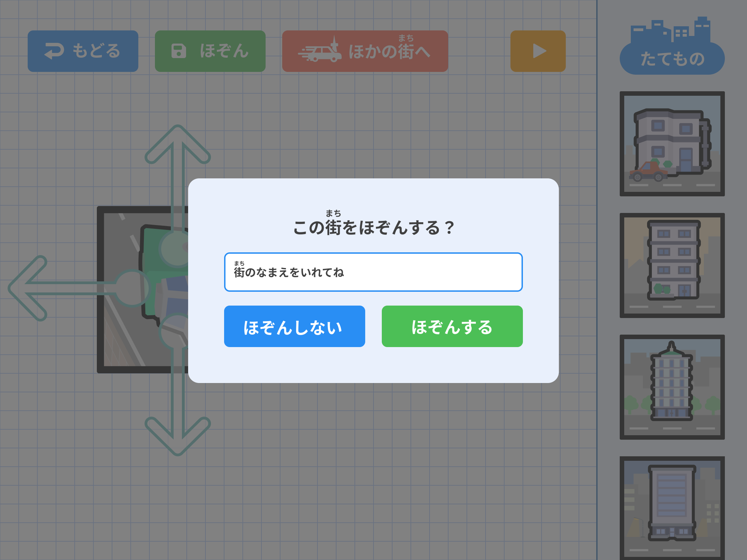747x560 pixels.
Task: Choose ほぞんしない to skip saving
Action: pyautogui.click(x=294, y=326)
